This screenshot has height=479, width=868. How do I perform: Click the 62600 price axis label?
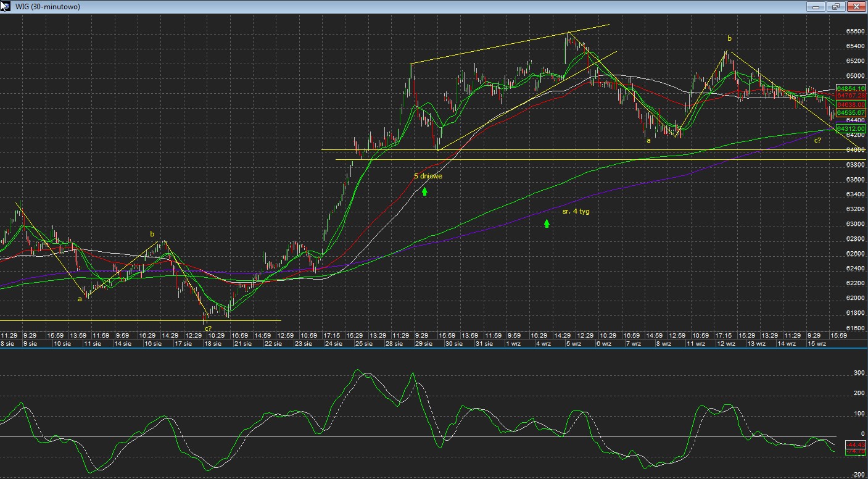click(x=854, y=254)
